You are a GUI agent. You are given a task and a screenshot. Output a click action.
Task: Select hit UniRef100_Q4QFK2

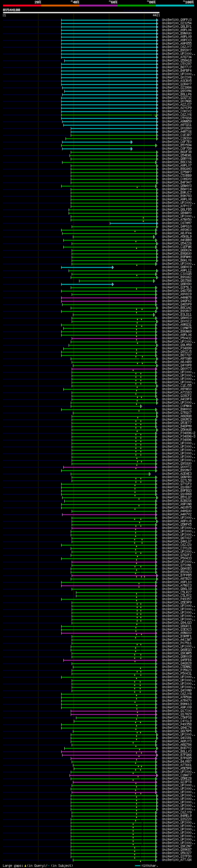[x=176, y=301]
